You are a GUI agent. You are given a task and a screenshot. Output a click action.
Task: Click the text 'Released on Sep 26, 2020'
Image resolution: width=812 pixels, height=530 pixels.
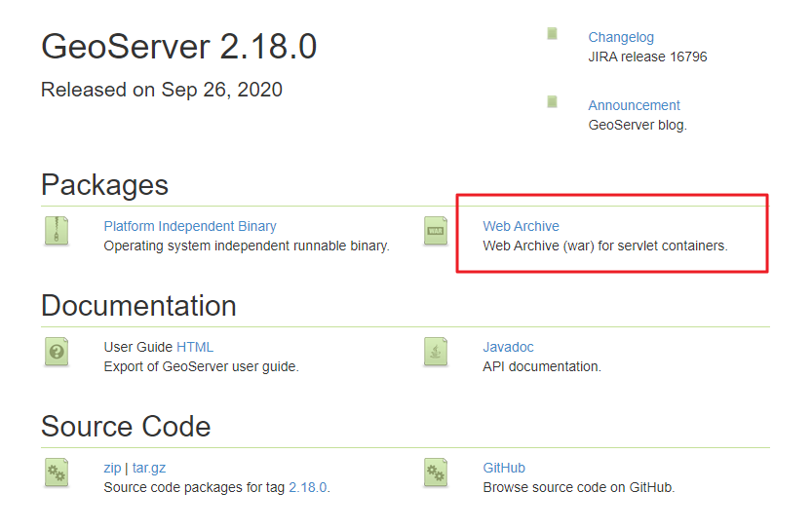(162, 90)
